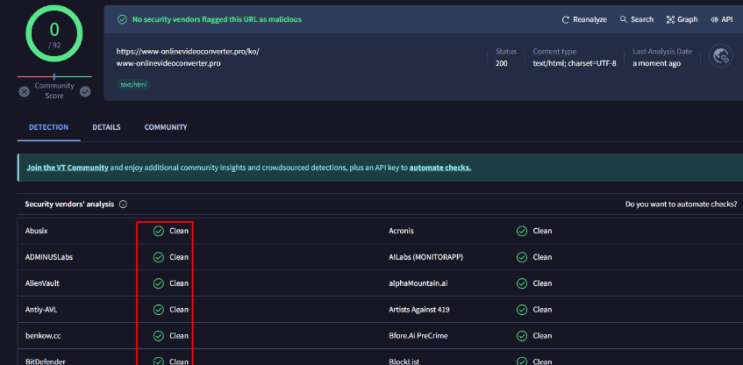Click the Last Analysis Date value a moment ago
Screen dimensions: 743x365
click(x=656, y=63)
